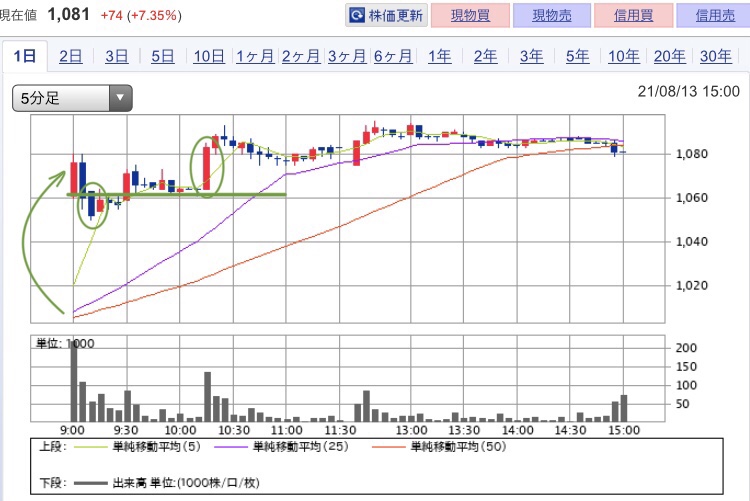
Task: Click the 11:30 time axis label
Action: (x=340, y=430)
